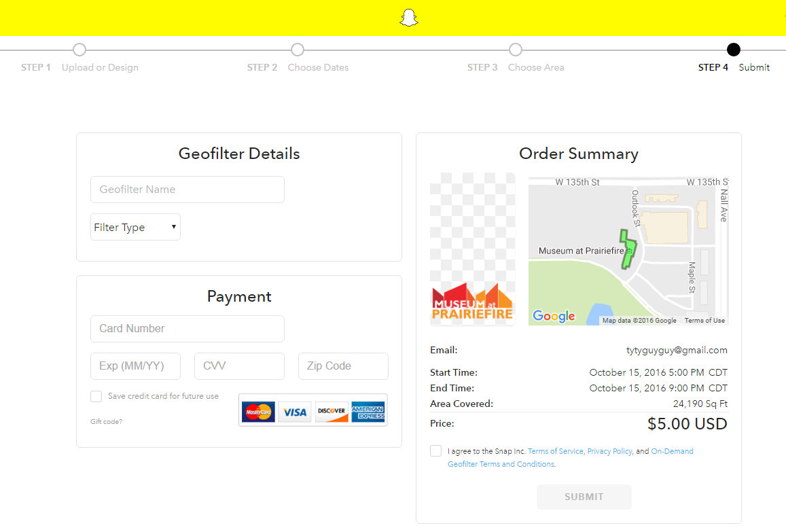Click the American Express icon
Viewport: 786px width, 532px height.
(x=367, y=410)
